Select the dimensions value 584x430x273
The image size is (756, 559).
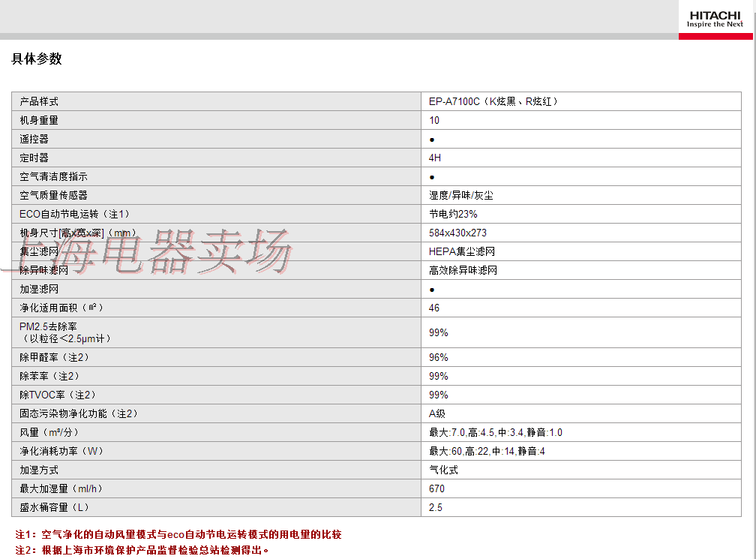(x=457, y=233)
